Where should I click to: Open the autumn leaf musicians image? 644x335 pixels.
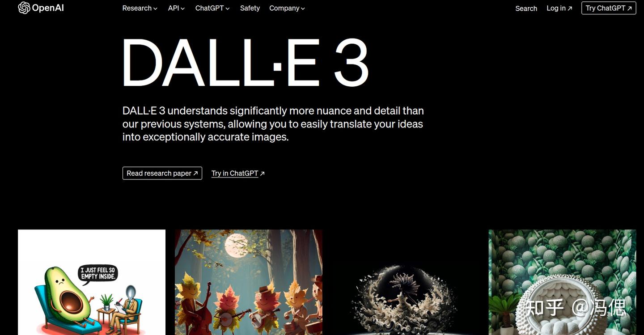pos(249,282)
